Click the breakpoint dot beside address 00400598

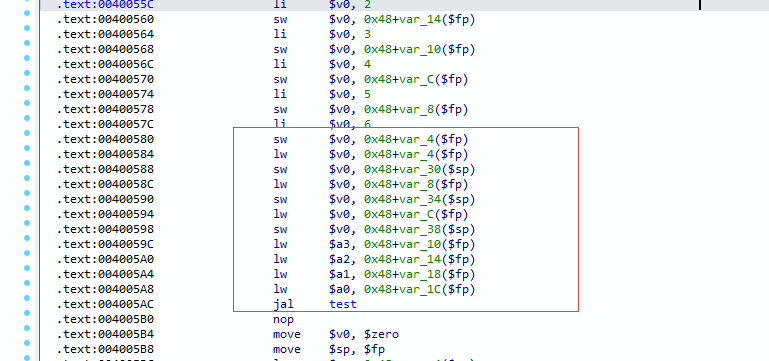(27, 230)
